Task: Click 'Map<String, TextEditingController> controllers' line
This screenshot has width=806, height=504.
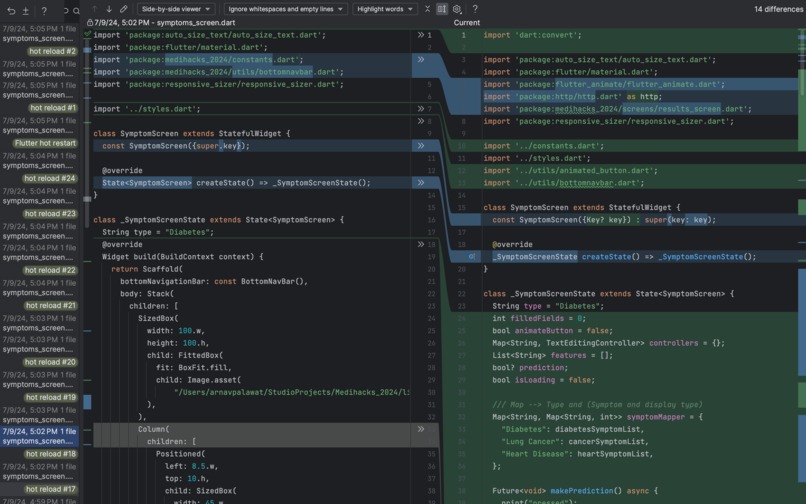Action: [x=608, y=343]
